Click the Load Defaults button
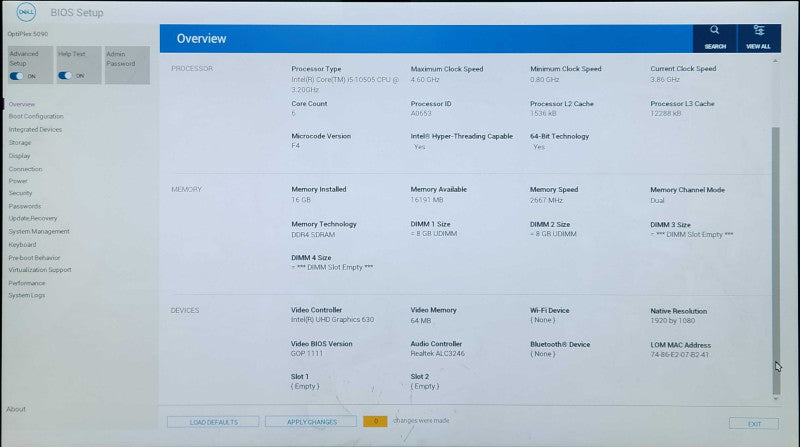800x447 pixels. (213, 422)
